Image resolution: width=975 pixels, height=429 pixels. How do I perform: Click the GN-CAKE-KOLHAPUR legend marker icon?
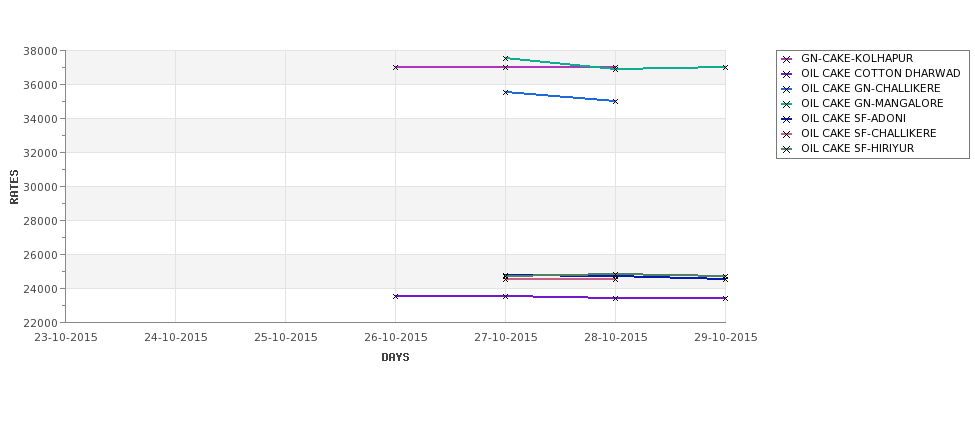[x=787, y=59]
